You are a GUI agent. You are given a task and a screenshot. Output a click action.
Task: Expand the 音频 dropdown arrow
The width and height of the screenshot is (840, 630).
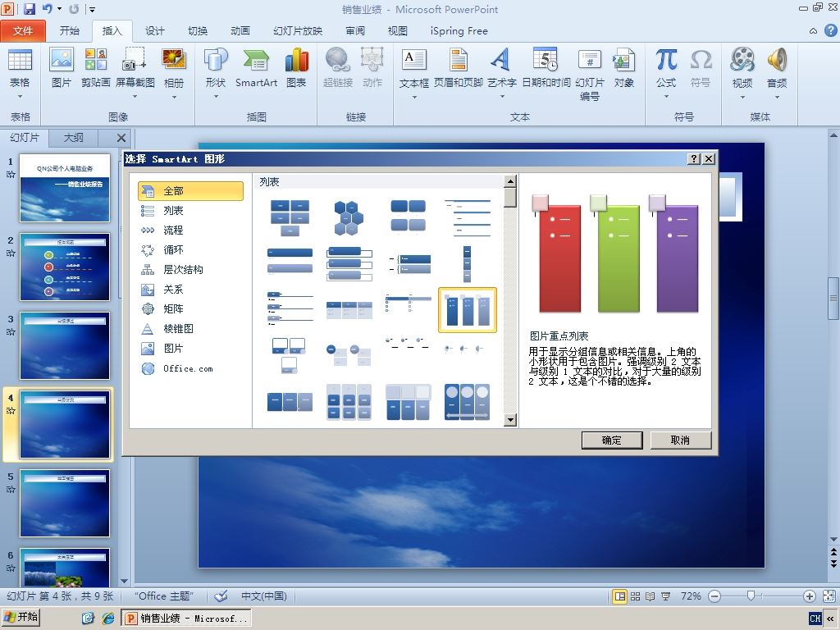(777, 97)
